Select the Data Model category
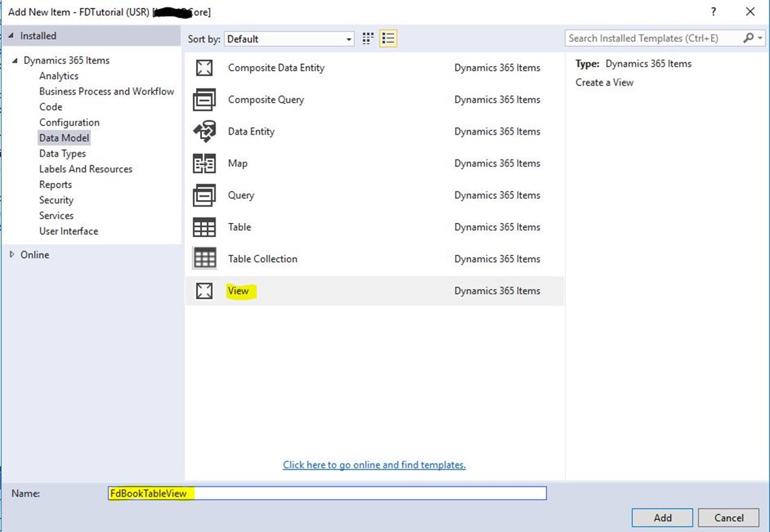 (64, 138)
